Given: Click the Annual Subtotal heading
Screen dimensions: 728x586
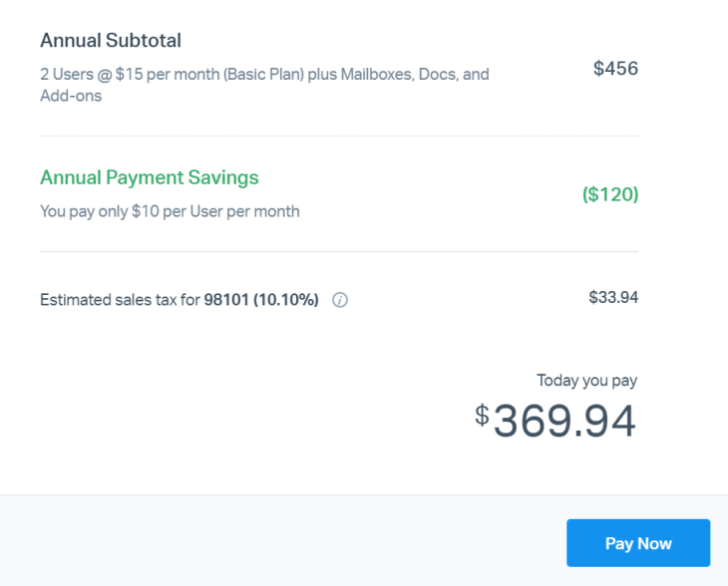Looking at the screenshot, I should point(111,41).
